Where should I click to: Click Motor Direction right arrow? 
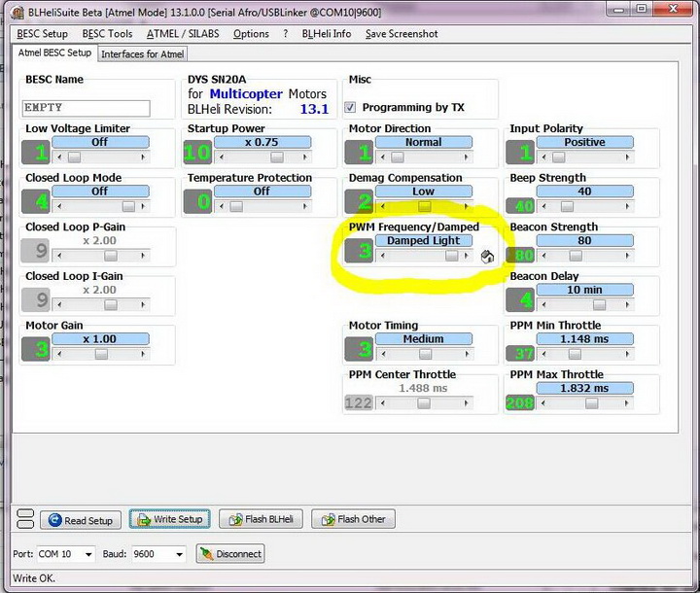467,157
